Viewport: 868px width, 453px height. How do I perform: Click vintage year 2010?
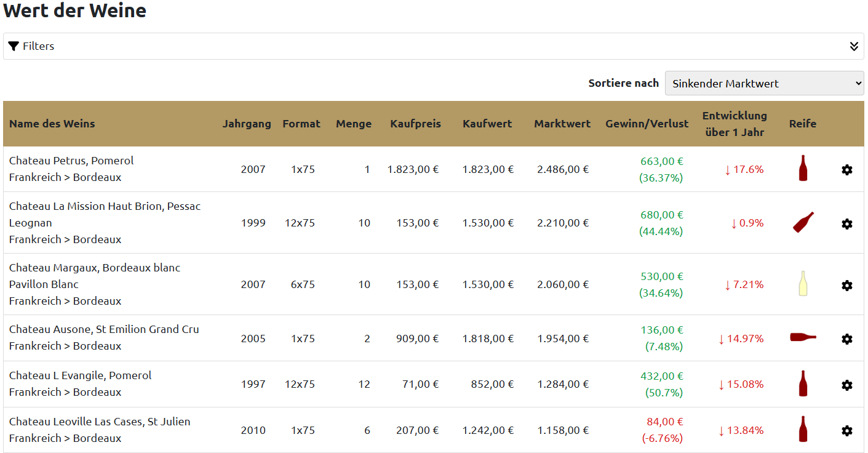tap(253, 430)
